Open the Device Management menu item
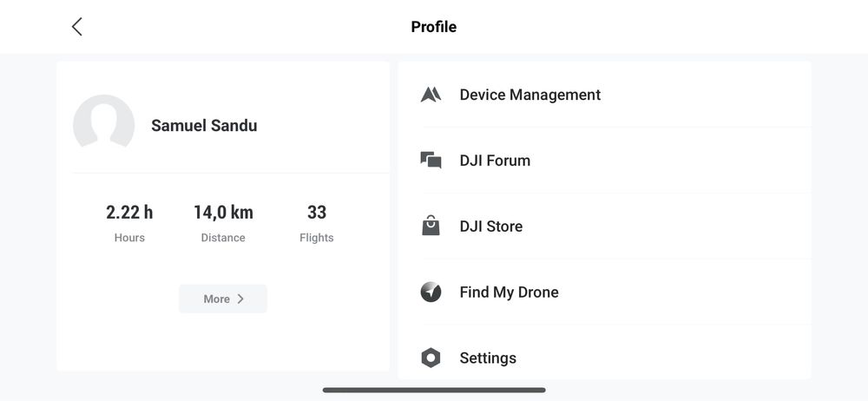Screen dimensions: 868x401 529,95
